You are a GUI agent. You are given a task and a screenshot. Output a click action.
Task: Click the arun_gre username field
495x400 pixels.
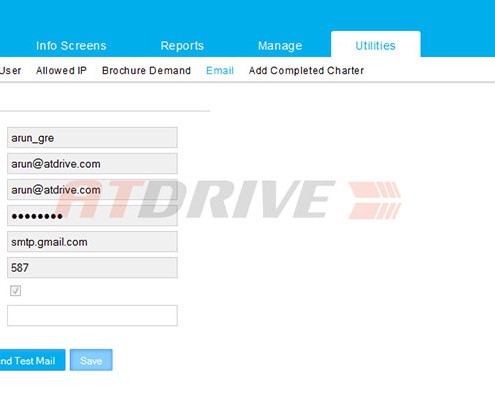(92, 137)
